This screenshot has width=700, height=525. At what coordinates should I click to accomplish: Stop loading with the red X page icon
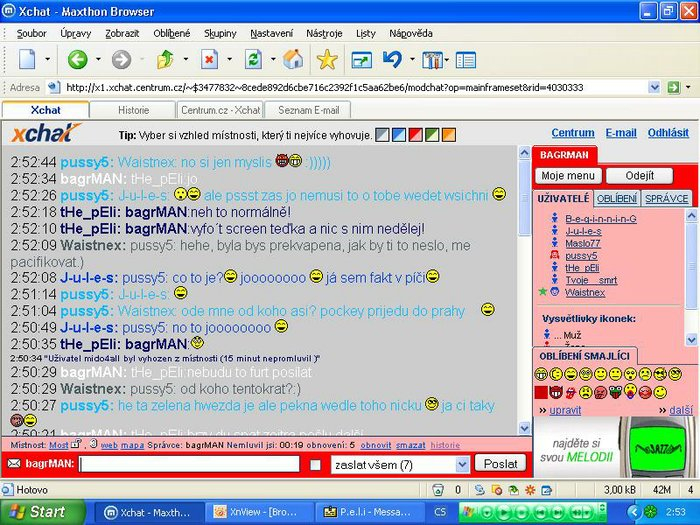pyautogui.click(x=209, y=59)
